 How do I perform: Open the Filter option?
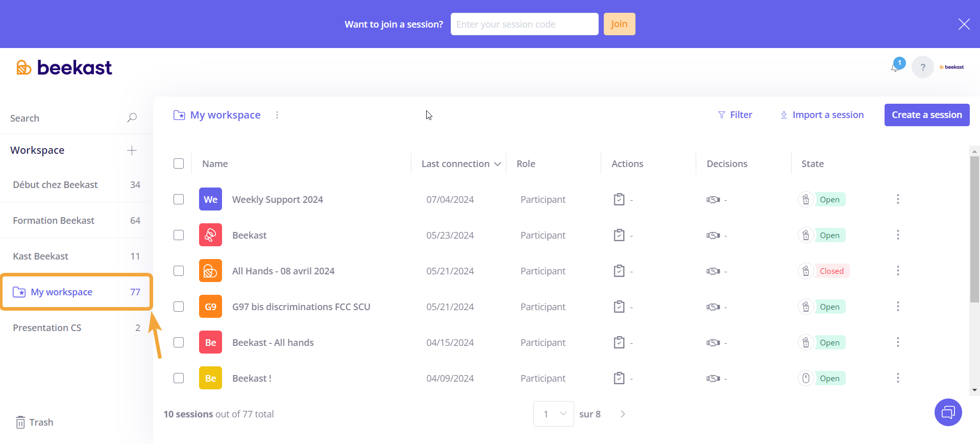pos(735,115)
